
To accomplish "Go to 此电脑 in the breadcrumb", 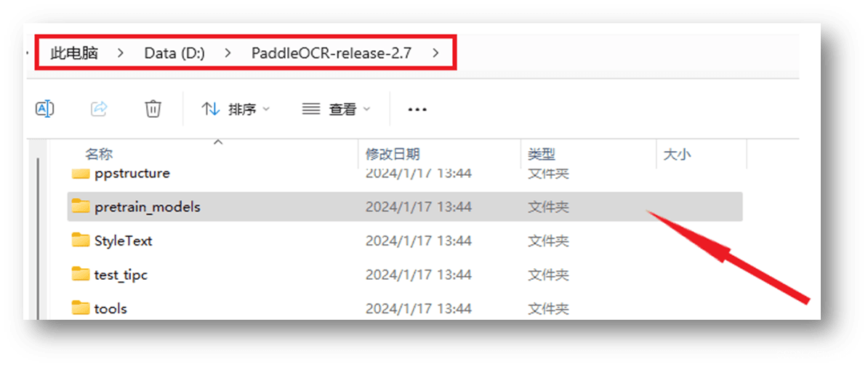I will pos(74,53).
